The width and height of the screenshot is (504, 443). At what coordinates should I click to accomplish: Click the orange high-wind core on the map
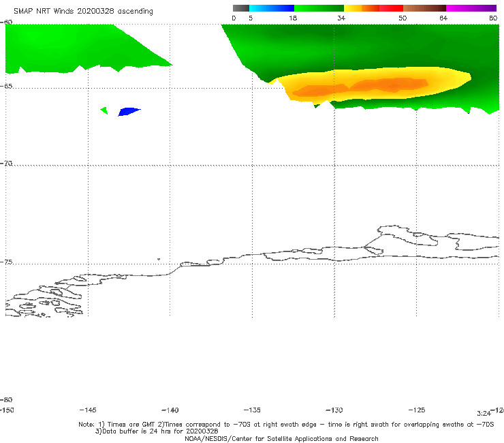tap(360, 87)
